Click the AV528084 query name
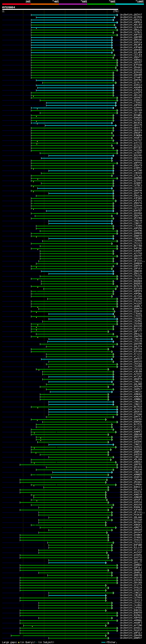The width and height of the screenshot is (146, 644). click(x=8, y=7)
